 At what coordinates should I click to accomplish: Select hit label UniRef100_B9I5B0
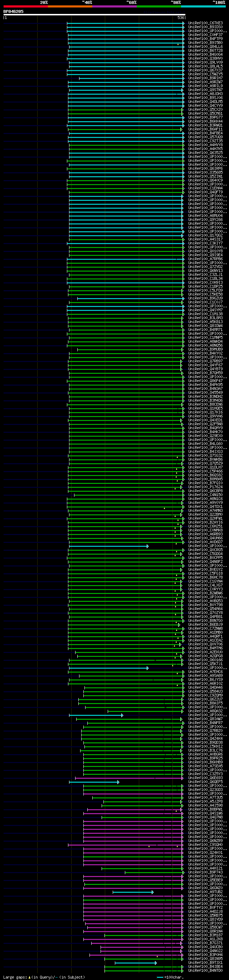point(205,43)
